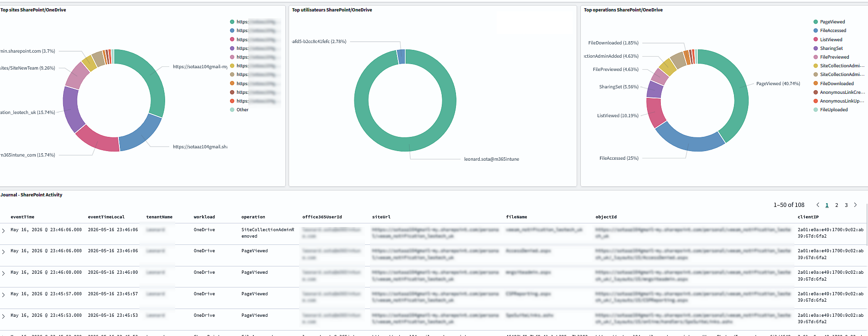The width and height of the screenshot is (868, 336).
Task: Open page 3 of journal results
Action: [x=846, y=205]
